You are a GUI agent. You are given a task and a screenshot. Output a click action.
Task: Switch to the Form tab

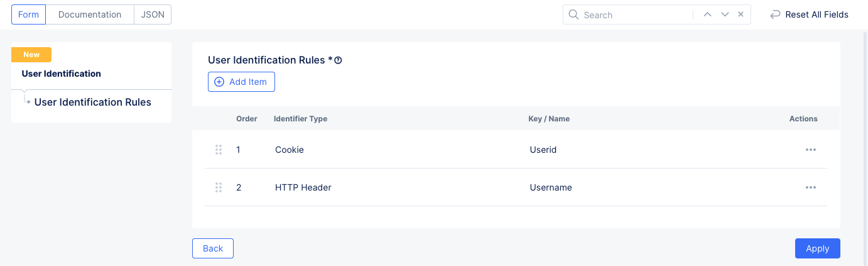click(x=28, y=14)
